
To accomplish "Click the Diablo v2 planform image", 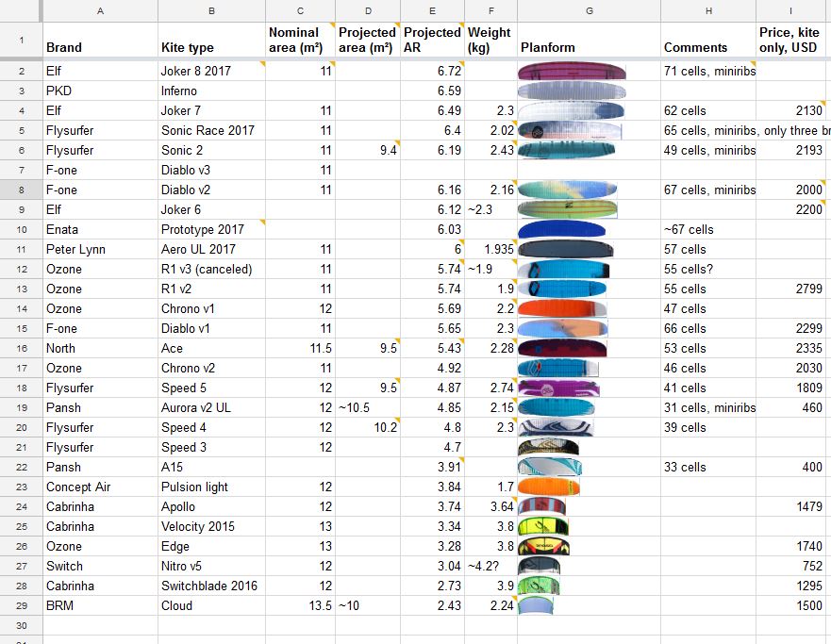I will [x=568, y=190].
